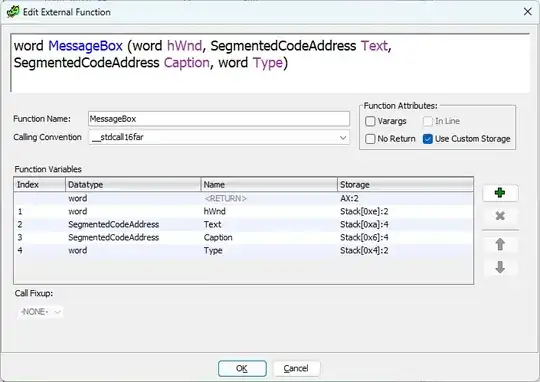Select the Type parameter name cell

click(x=269, y=250)
